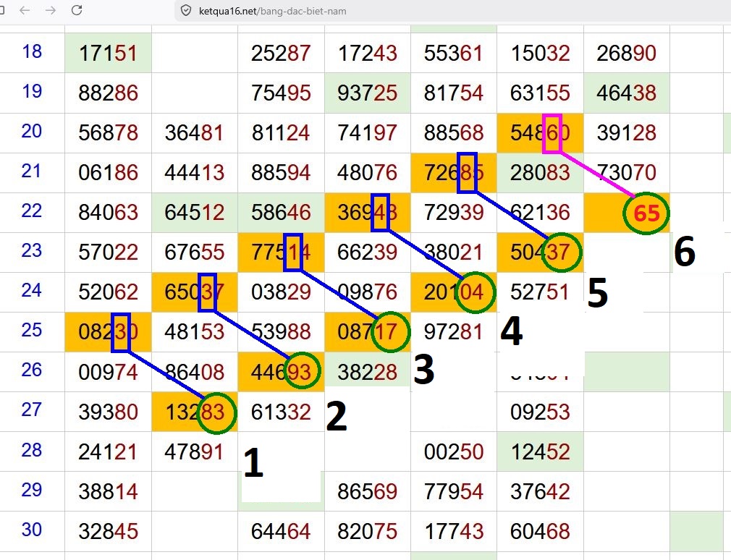This screenshot has width=731, height=560.
Task: Click cell 81124 in row 20
Action: tap(281, 133)
